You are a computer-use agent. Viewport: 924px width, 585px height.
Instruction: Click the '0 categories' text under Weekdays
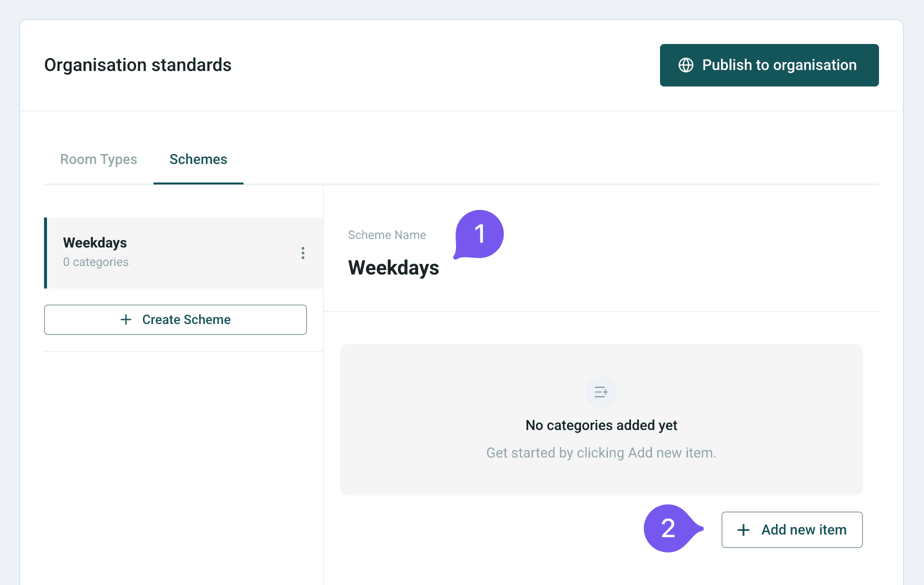point(95,262)
